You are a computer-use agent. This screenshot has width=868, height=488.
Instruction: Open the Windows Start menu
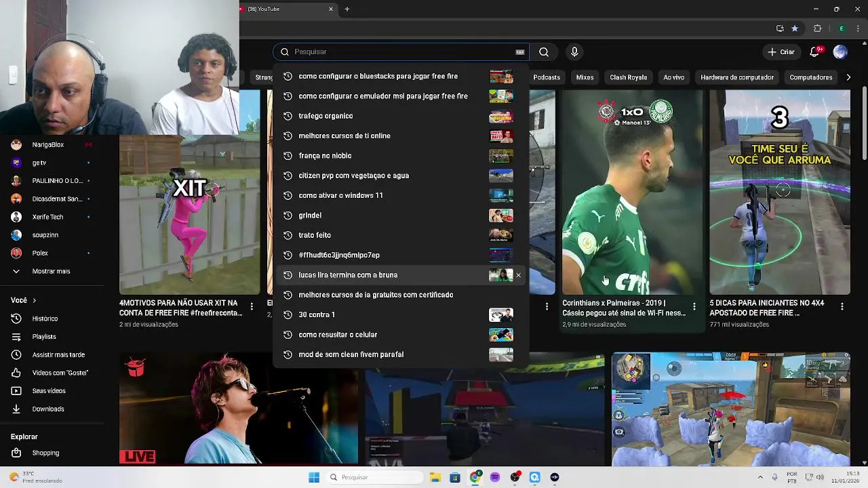314,477
